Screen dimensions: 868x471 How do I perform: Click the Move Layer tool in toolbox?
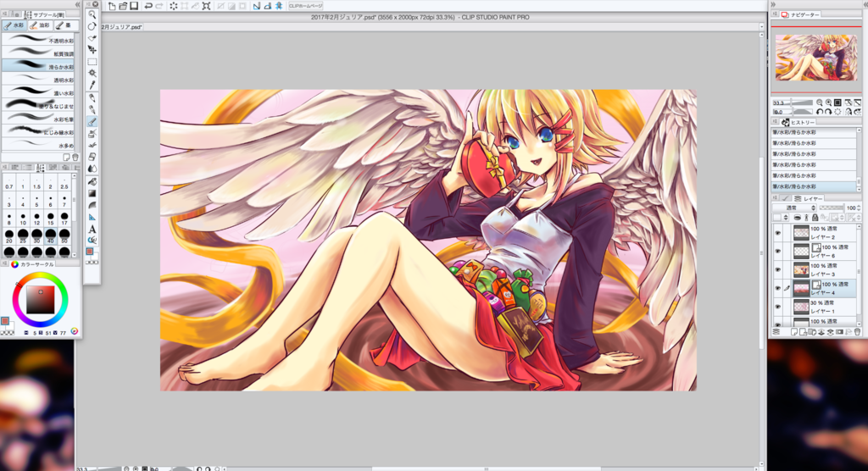pyautogui.click(x=92, y=50)
